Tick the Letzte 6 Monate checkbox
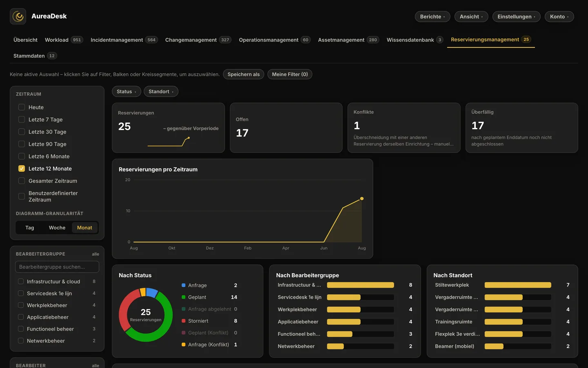Screen dimensions: 588x368 pyautogui.click(x=22, y=156)
